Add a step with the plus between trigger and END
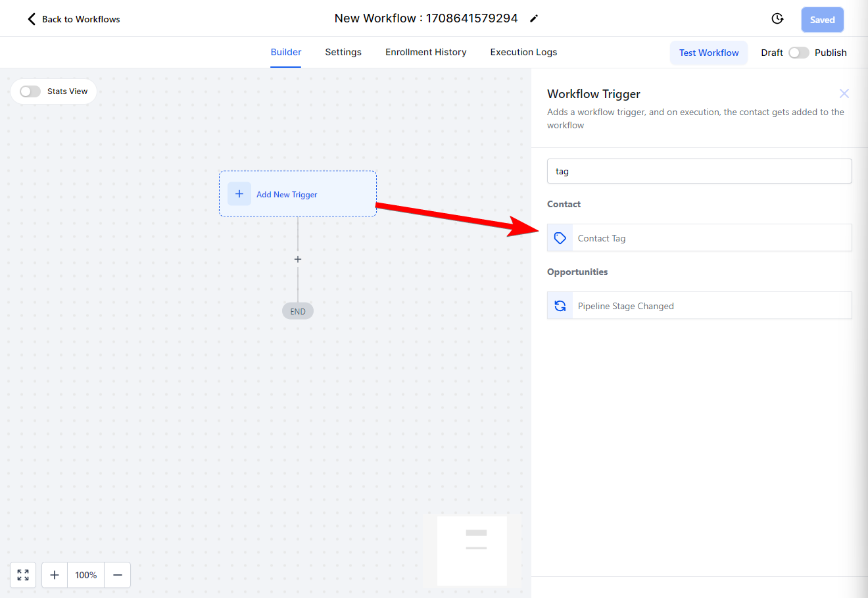The height and width of the screenshot is (598, 868). tap(298, 259)
